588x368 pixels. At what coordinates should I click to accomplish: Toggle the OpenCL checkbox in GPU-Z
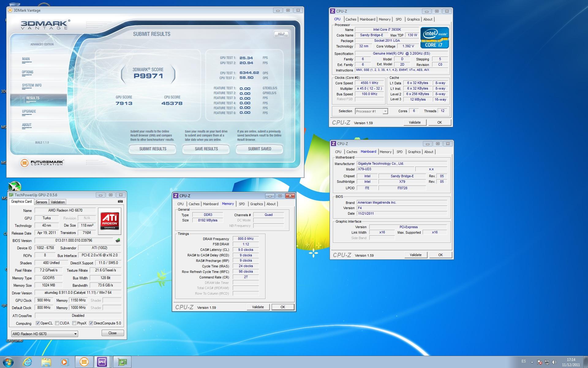point(38,323)
